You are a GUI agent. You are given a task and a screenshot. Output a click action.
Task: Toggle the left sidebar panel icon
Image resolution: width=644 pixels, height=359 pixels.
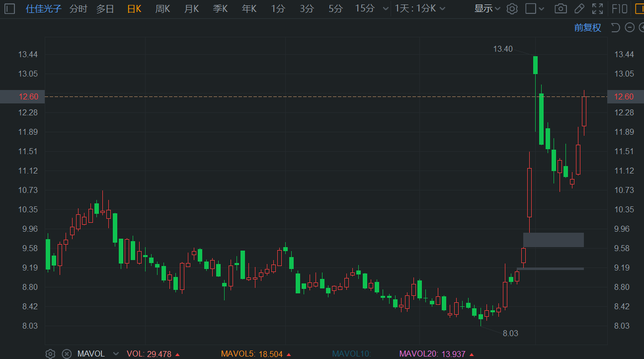[x=10, y=8]
